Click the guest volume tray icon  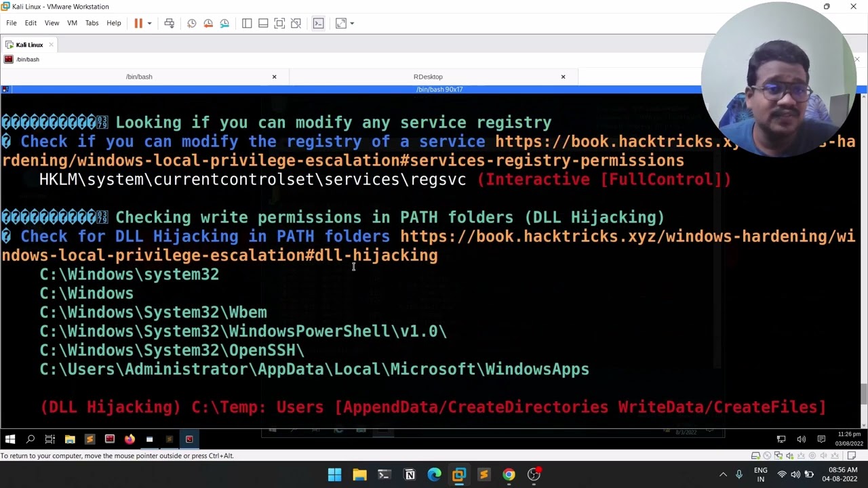pyautogui.click(x=801, y=439)
